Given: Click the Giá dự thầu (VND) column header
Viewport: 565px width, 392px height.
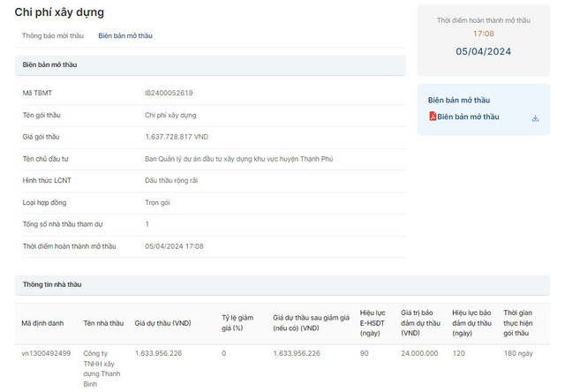Looking at the screenshot, I should tap(162, 323).
